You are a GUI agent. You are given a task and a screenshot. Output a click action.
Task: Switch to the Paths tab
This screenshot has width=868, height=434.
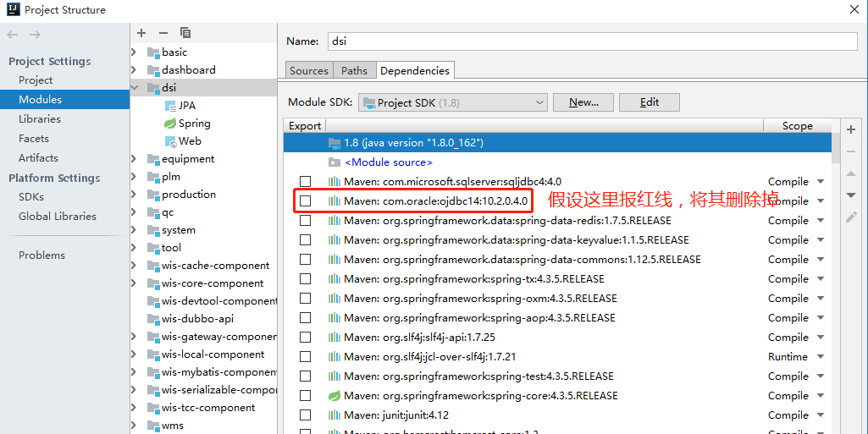(x=354, y=71)
